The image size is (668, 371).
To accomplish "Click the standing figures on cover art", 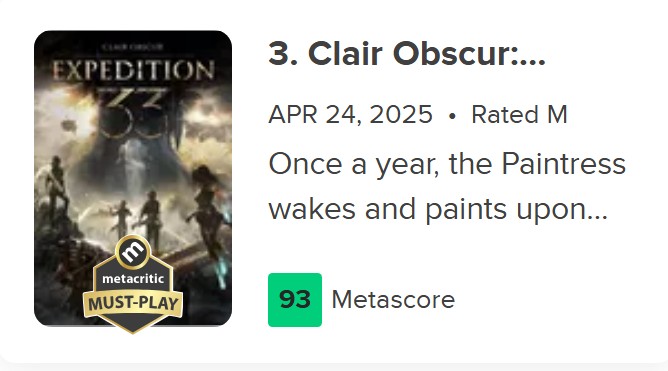I will tap(135, 217).
